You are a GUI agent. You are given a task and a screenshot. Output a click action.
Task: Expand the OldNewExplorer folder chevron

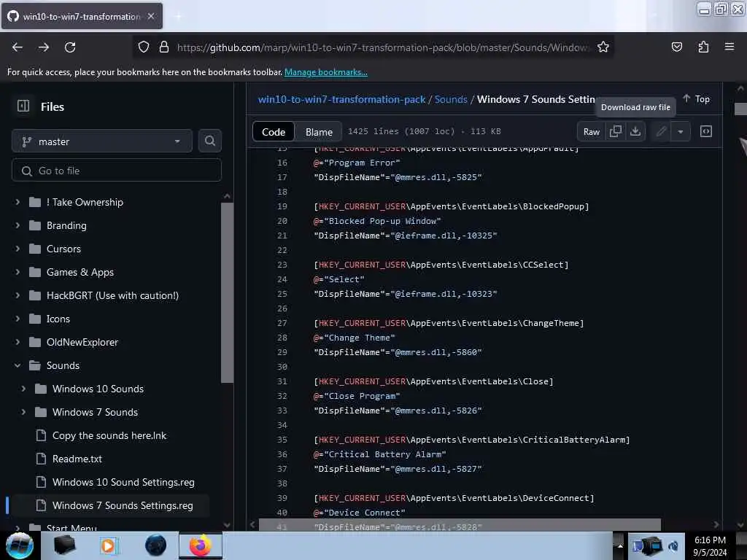18,342
